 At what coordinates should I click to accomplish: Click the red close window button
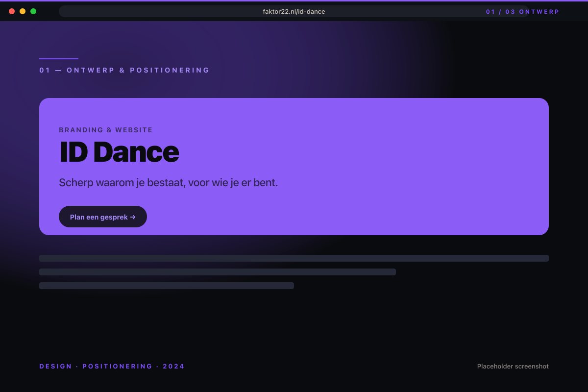pyautogui.click(x=12, y=11)
